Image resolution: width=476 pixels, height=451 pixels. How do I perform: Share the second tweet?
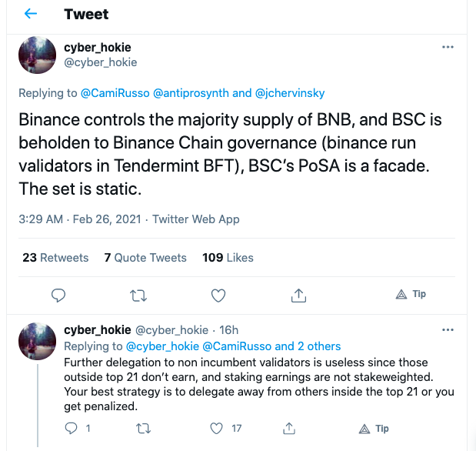(289, 428)
